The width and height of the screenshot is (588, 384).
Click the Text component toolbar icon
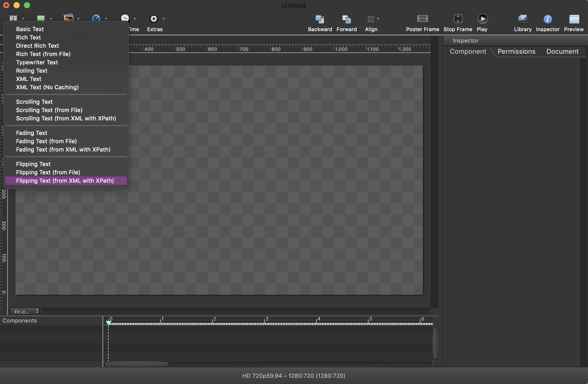pos(13,18)
